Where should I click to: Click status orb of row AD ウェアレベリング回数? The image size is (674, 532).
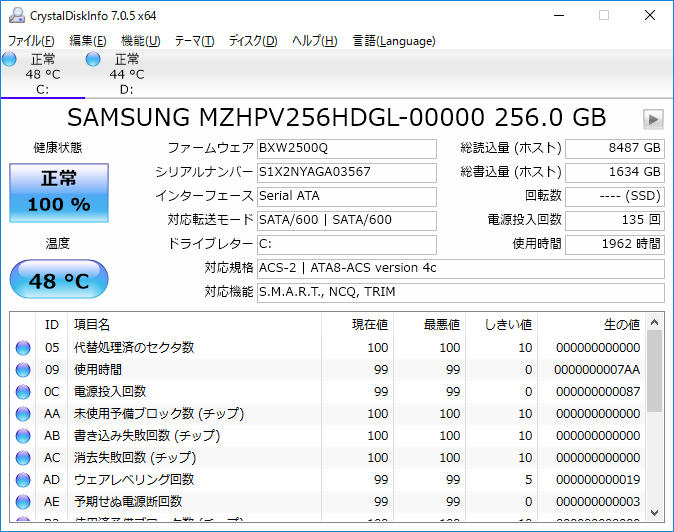click(23, 480)
